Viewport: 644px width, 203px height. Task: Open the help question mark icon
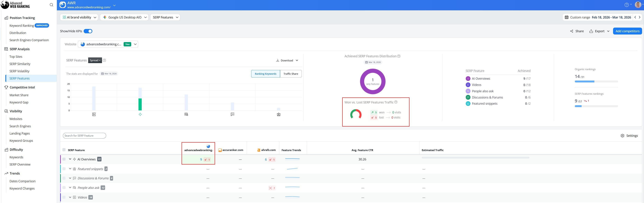pos(627,5)
